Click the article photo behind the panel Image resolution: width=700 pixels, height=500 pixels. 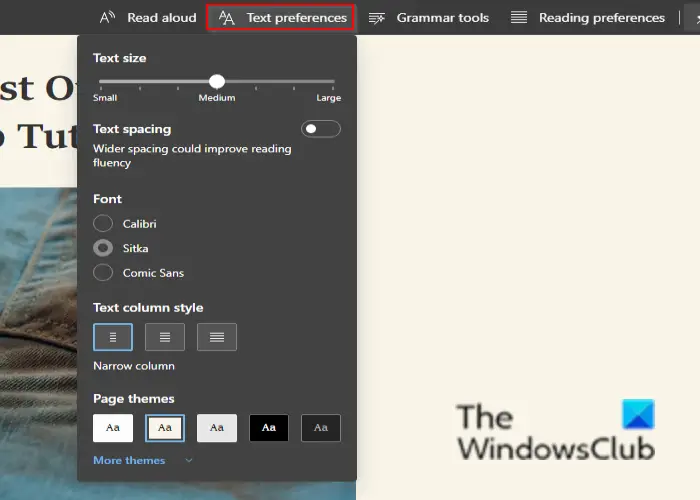[38, 344]
